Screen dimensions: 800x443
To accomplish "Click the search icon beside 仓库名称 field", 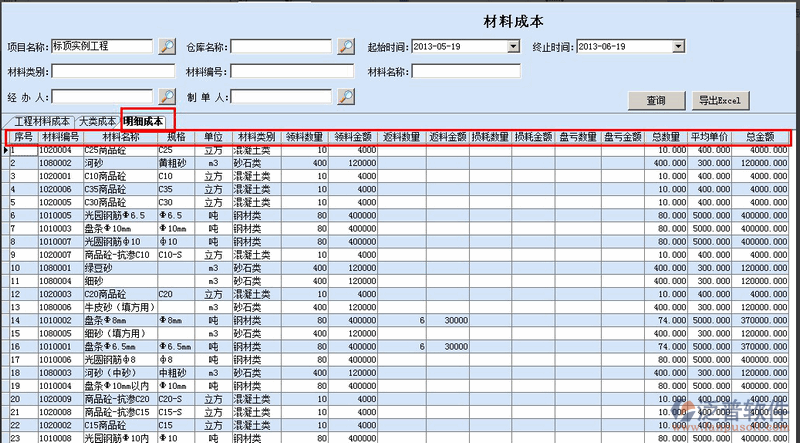I will (x=346, y=46).
